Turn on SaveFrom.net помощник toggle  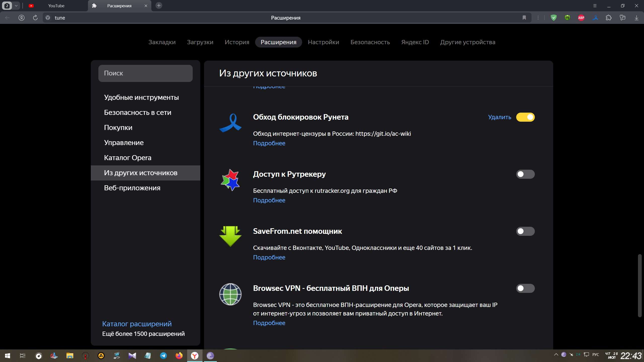[x=525, y=231]
